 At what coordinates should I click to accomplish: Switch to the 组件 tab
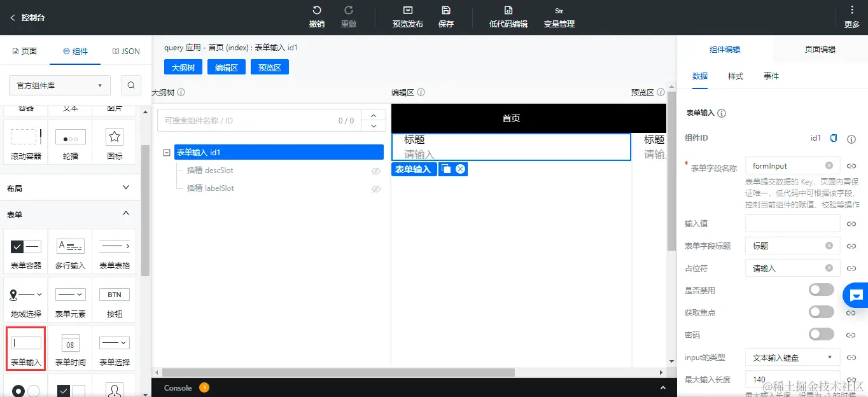(76, 51)
